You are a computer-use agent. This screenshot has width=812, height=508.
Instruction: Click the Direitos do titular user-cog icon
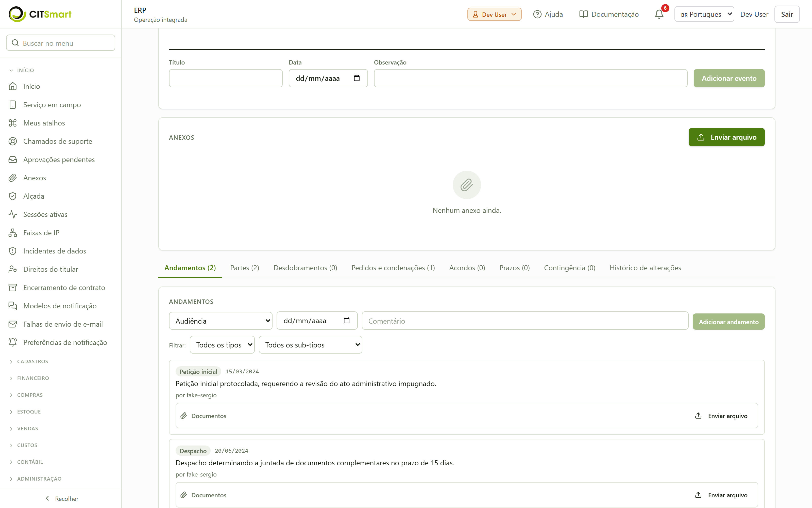coord(13,269)
